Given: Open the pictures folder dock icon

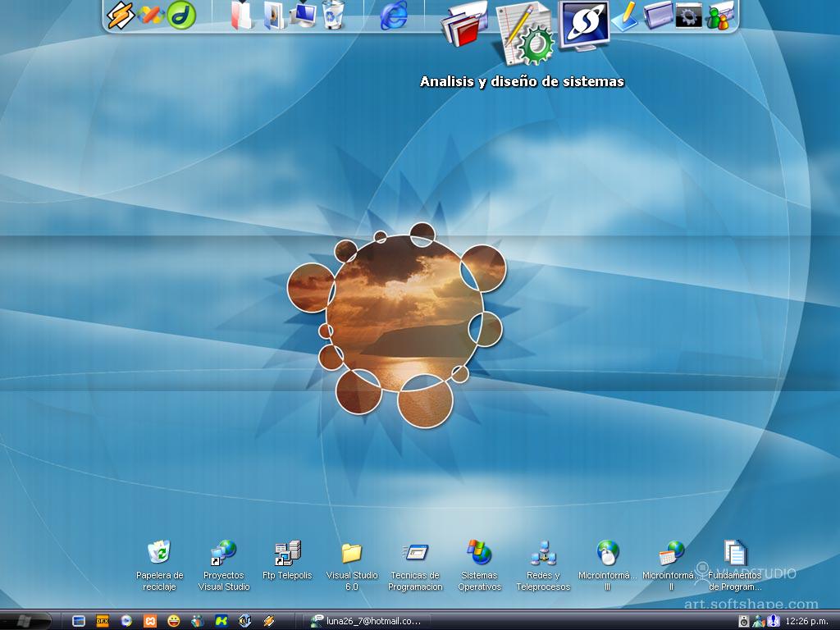Looking at the screenshot, I should click(274, 15).
